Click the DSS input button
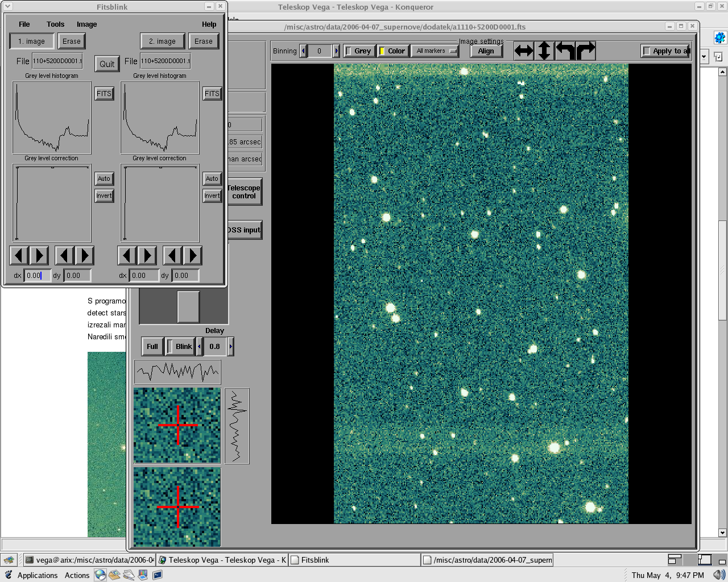Screen dimensions: 728x582 point(245,230)
